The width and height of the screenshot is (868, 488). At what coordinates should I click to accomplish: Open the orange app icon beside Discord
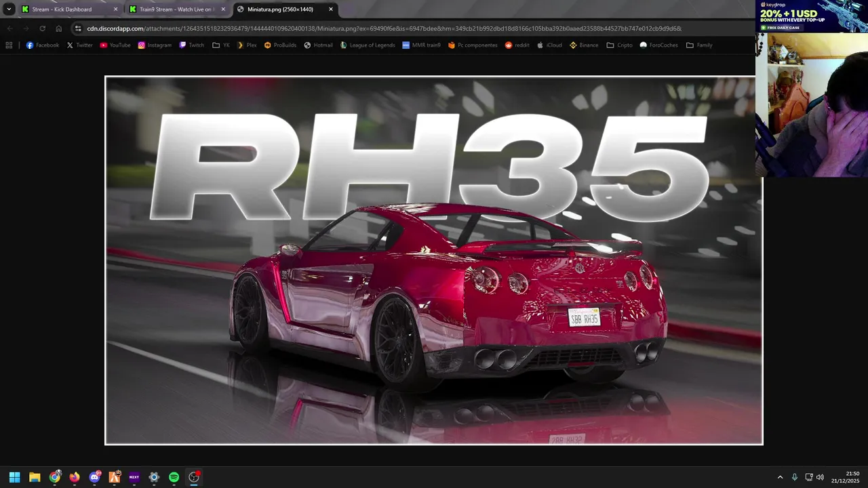[114, 477]
